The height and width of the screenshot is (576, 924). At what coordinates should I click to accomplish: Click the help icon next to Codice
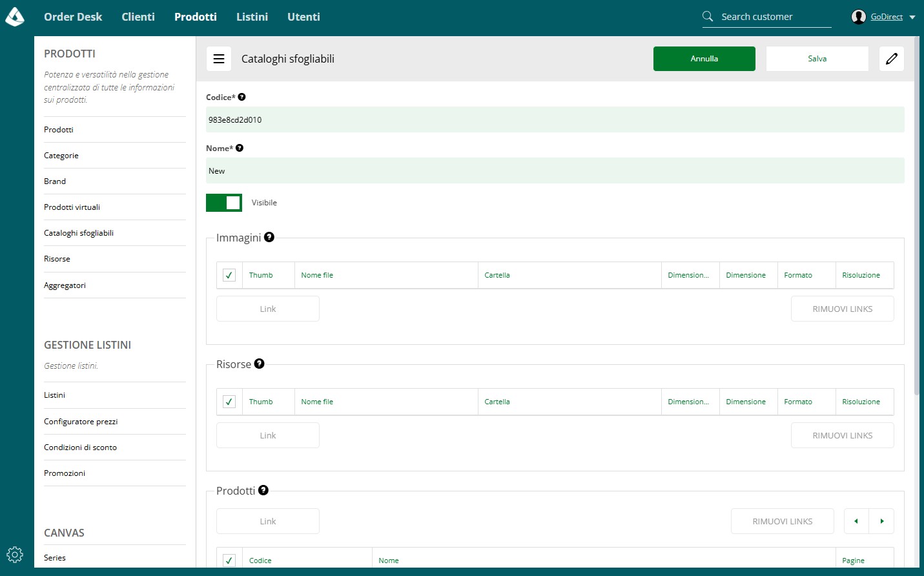241,97
